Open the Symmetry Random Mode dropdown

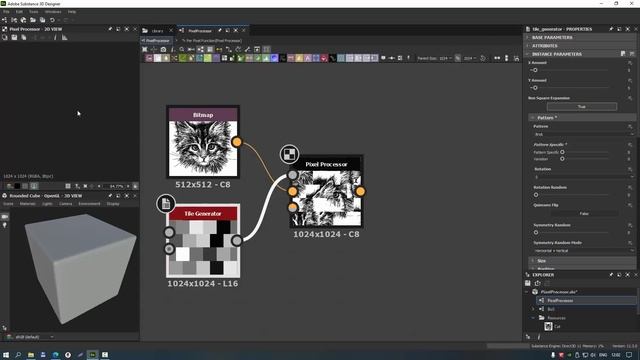(584, 251)
